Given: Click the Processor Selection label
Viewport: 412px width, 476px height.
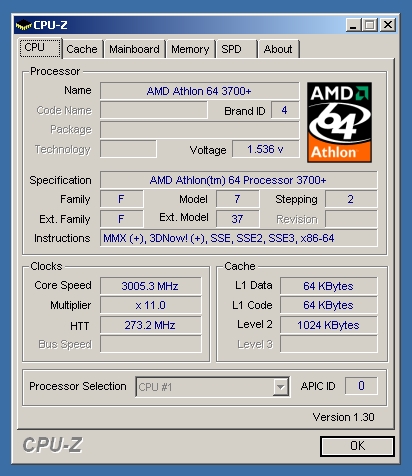Looking at the screenshot, I should [78, 386].
